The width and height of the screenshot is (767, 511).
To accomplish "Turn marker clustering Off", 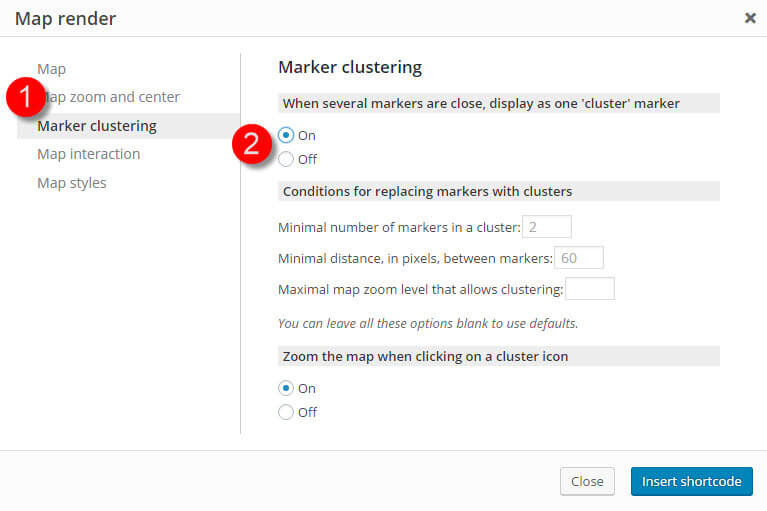I will pyautogui.click(x=286, y=159).
